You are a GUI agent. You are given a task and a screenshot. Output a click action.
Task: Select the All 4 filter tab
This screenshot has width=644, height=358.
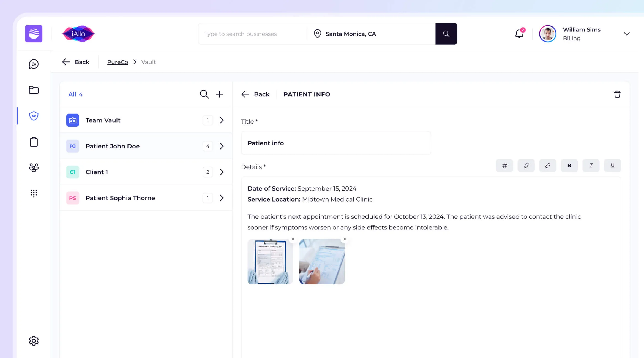tap(75, 94)
